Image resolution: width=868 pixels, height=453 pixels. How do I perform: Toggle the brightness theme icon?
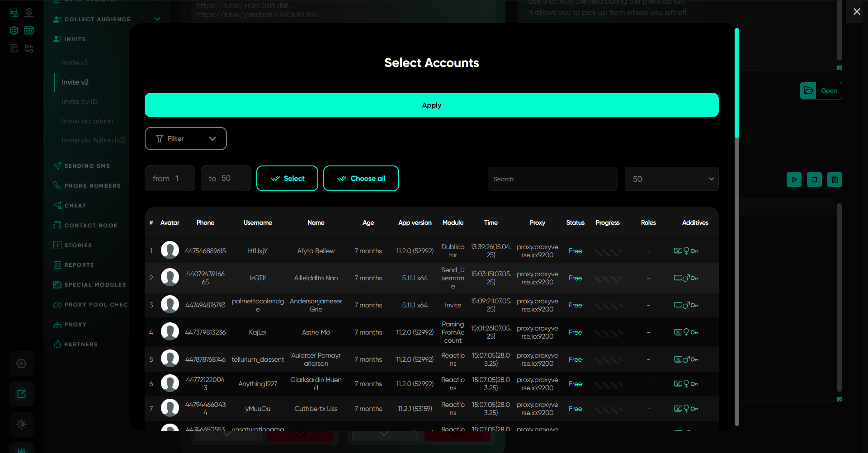(x=21, y=424)
